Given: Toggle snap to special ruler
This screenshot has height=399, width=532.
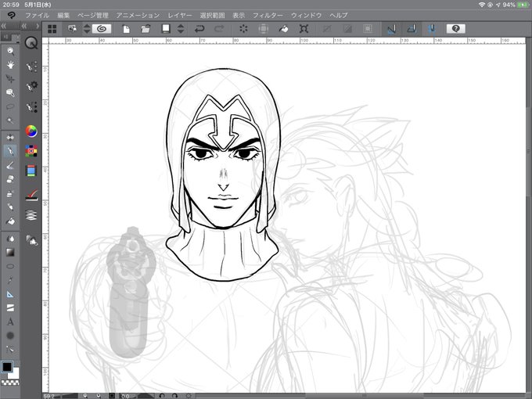Looking at the screenshot, I should pyautogui.click(x=412, y=29).
